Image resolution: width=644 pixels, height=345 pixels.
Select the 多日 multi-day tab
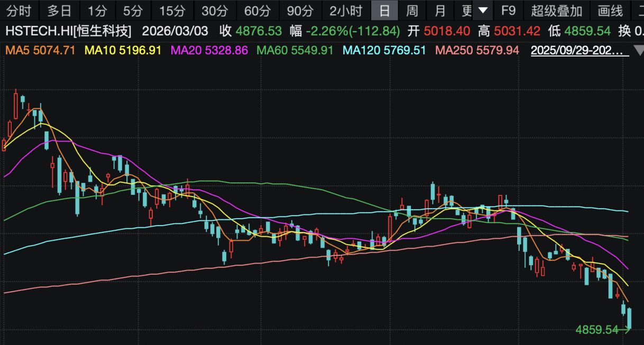(59, 10)
